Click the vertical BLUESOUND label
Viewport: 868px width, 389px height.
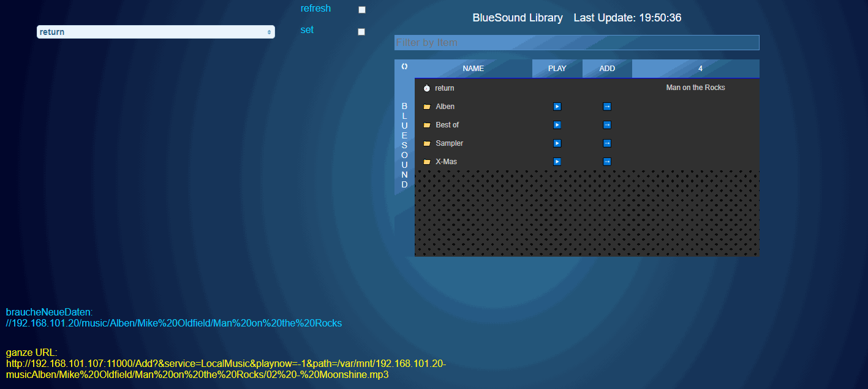coord(404,145)
